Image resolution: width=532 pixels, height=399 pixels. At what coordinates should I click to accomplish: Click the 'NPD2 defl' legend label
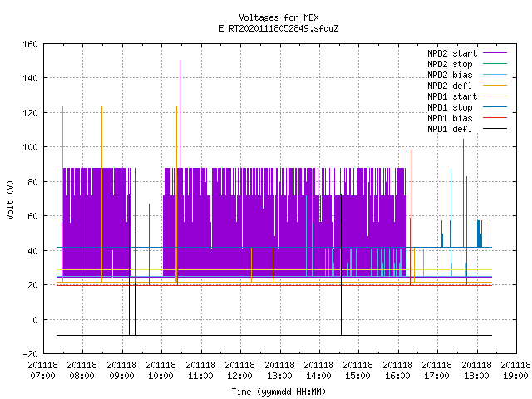click(x=450, y=86)
